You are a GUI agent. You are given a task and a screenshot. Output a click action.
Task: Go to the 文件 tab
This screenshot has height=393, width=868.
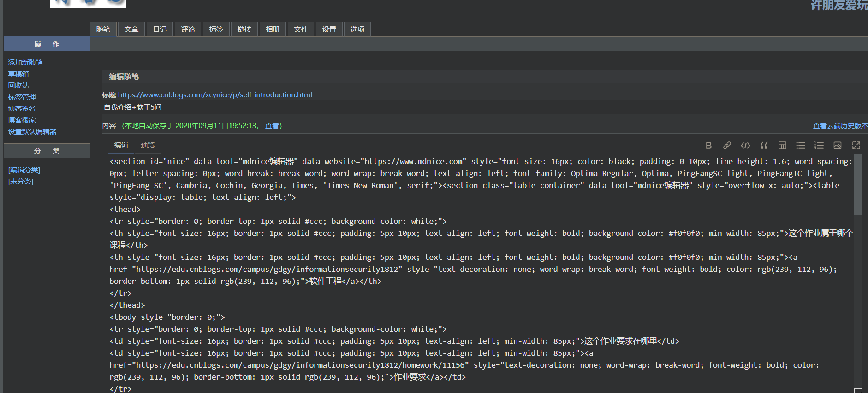click(x=301, y=29)
